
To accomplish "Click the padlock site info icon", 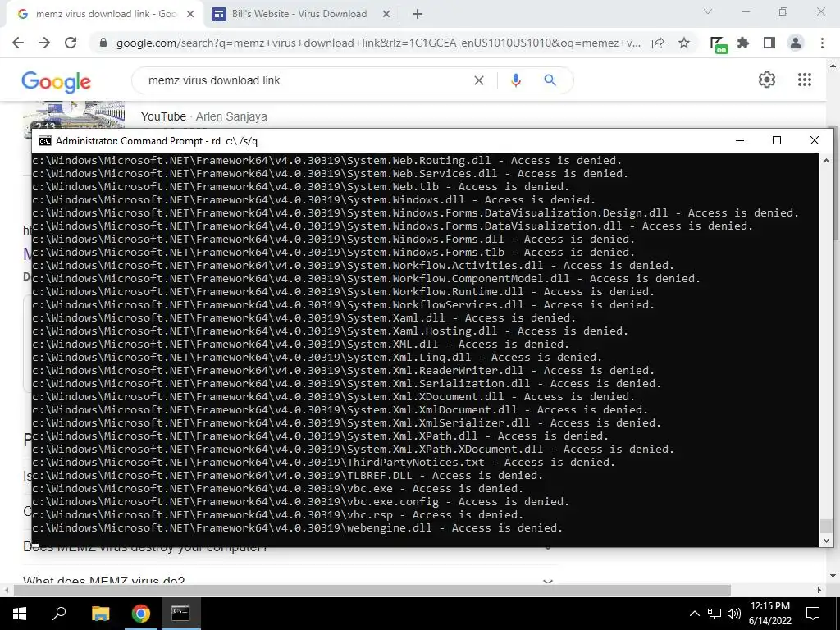I will tap(103, 43).
